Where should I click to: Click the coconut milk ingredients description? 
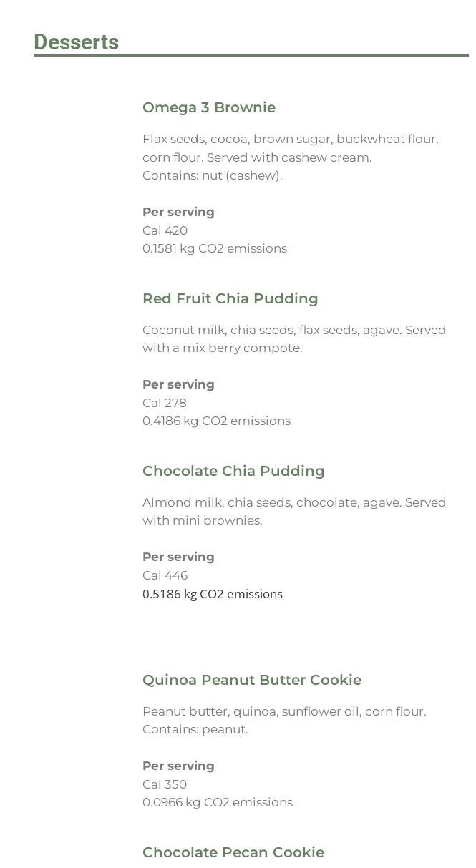(x=293, y=339)
